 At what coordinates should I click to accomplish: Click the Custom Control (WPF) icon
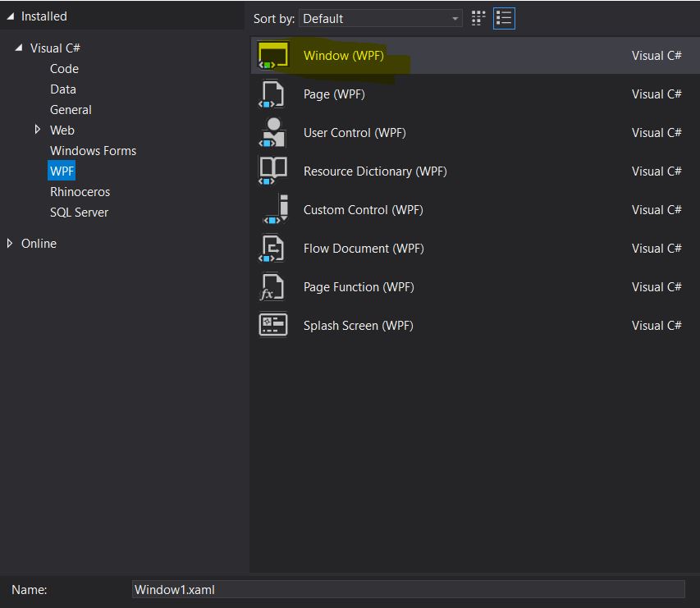click(272, 209)
